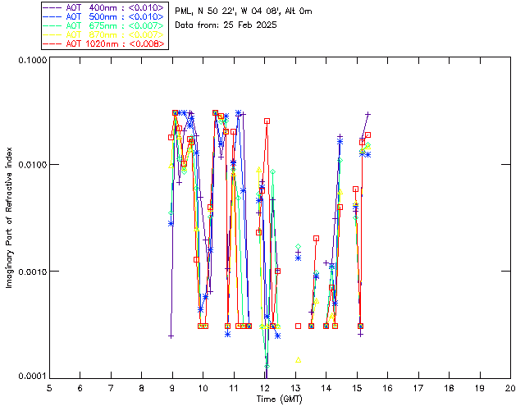Click the x-axis tick label 17

(418, 388)
